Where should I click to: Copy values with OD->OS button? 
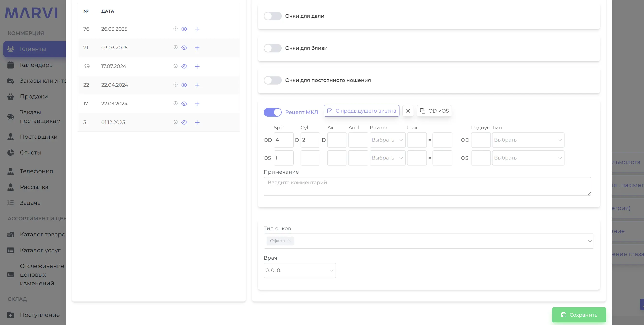(434, 111)
